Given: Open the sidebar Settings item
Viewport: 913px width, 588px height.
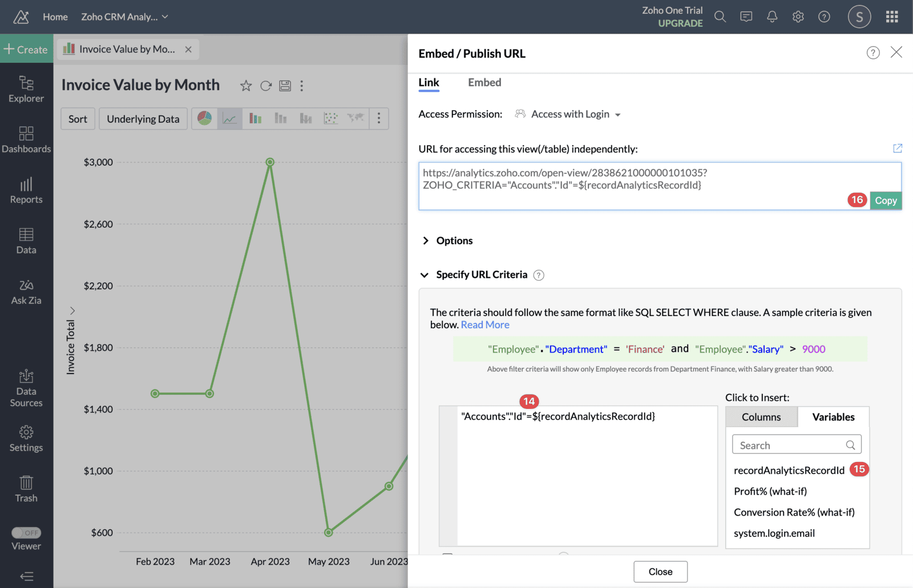Looking at the screenshot, I should tap(26, 439).
